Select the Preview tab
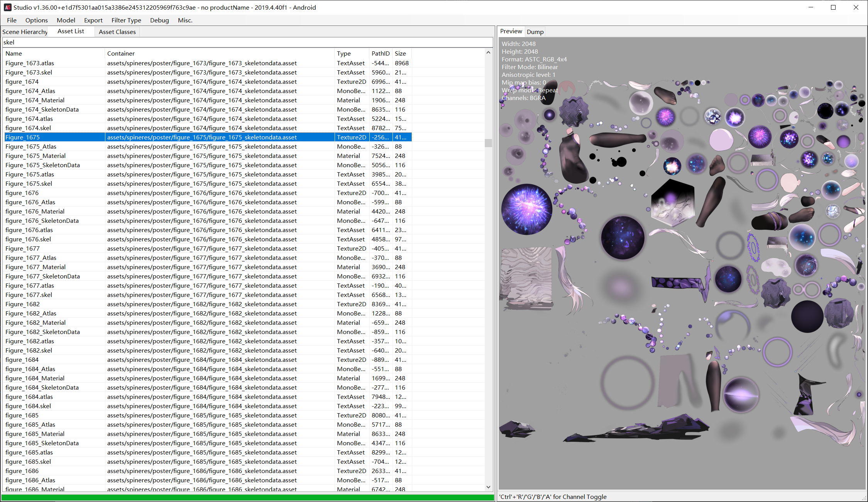This screenshot has width=868, height=502. pyautogui.click(x=511, y=31)
